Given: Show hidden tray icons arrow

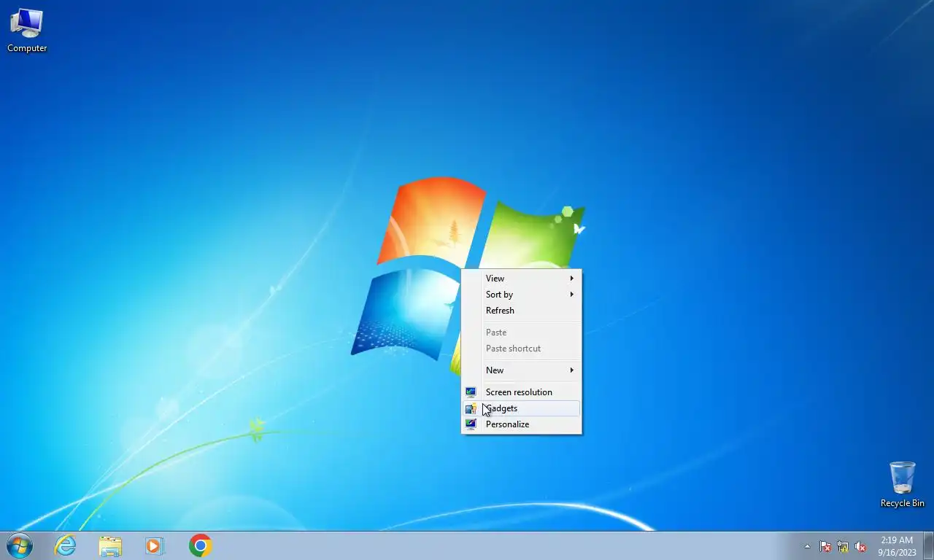Looking at the screenshot, I should click(807, 546).
